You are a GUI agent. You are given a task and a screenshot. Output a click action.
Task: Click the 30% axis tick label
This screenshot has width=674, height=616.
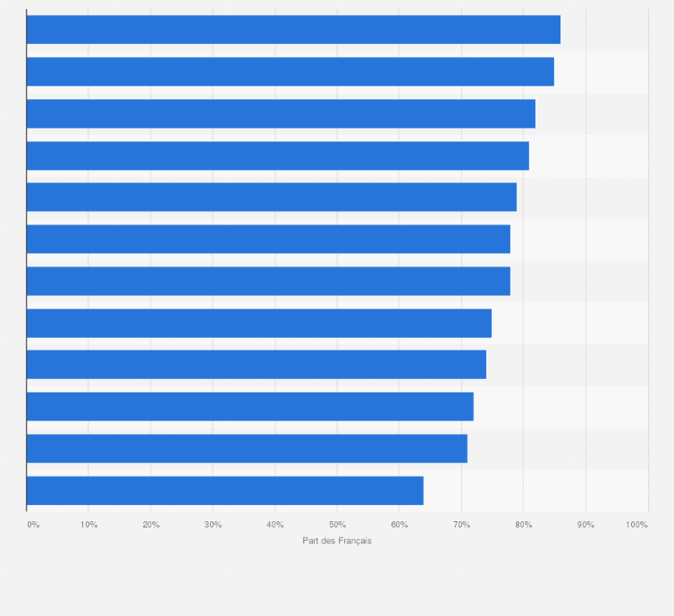click(x=213, y=525)
